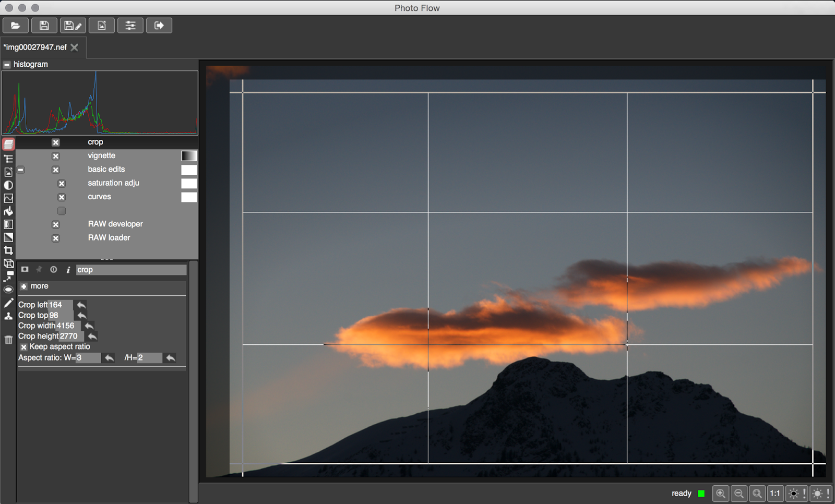
Task: Select the half-circle contrast tool icon
Action: point(8,185)
